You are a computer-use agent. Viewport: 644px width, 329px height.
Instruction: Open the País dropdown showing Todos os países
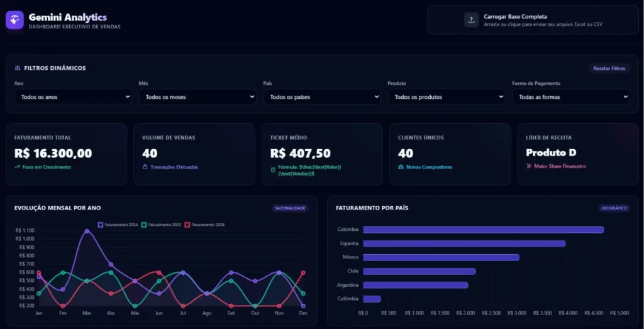322,98
